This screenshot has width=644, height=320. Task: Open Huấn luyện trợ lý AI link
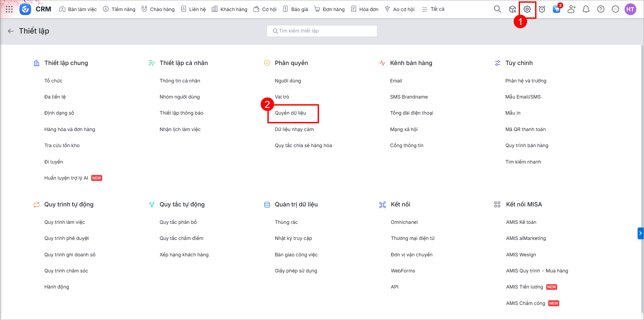tap(66, 178)
